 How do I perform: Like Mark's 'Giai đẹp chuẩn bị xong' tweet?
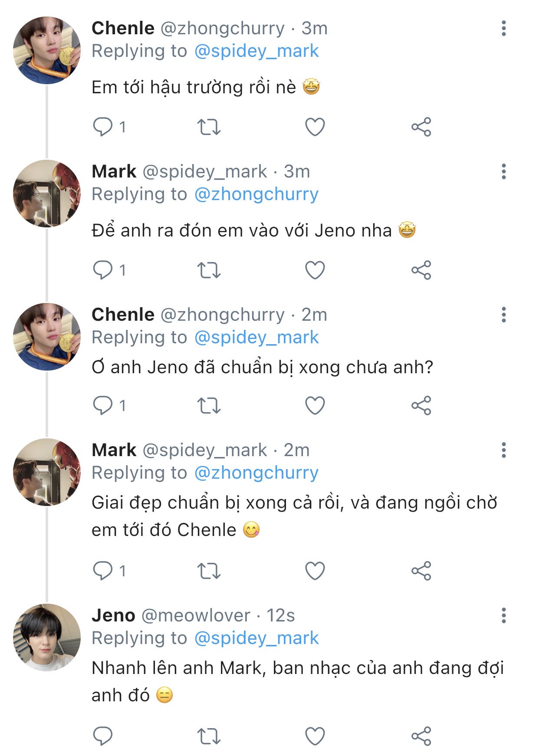tap(315, 571)
